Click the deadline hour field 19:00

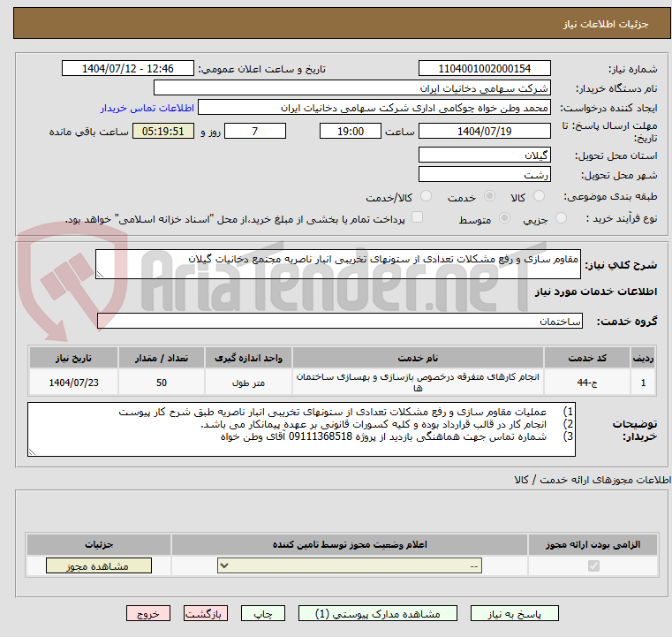(x=351, y=131)
